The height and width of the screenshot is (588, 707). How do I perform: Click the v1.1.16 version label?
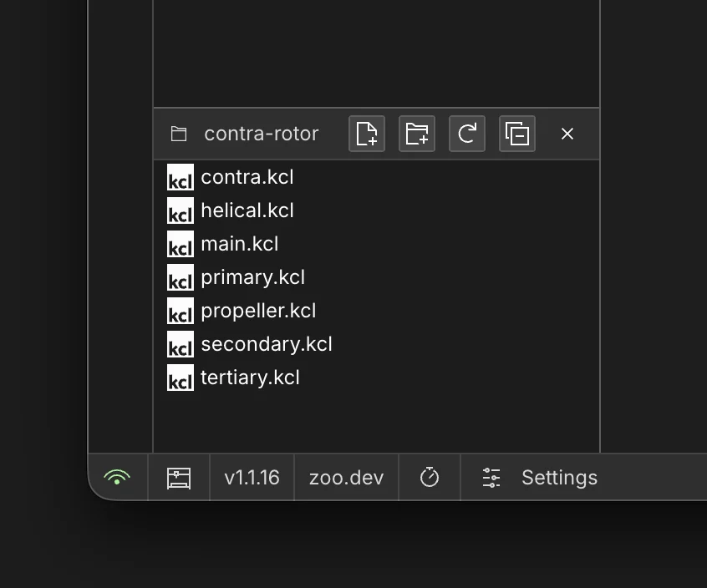[x=251, y=477]
